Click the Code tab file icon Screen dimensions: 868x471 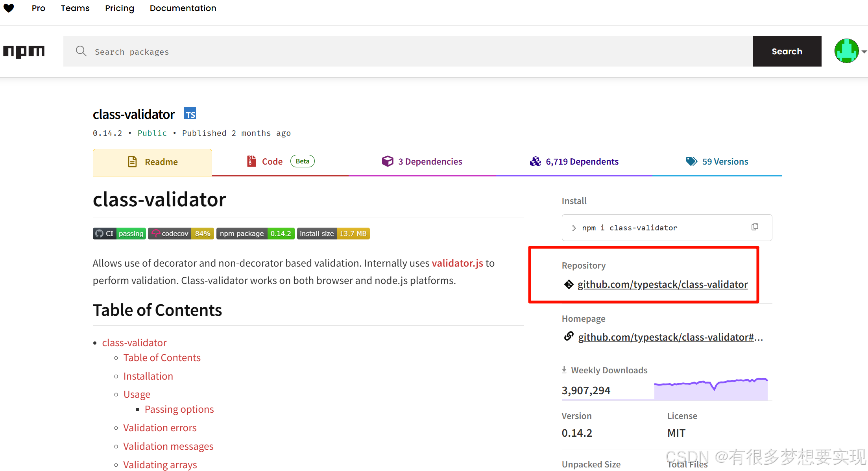click(251, 161)
